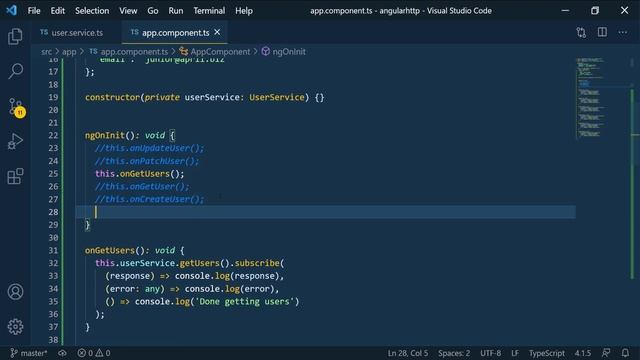Open the Manage settings gear
Viewport: 640px width, 360px height.
[x=15, y=327]
